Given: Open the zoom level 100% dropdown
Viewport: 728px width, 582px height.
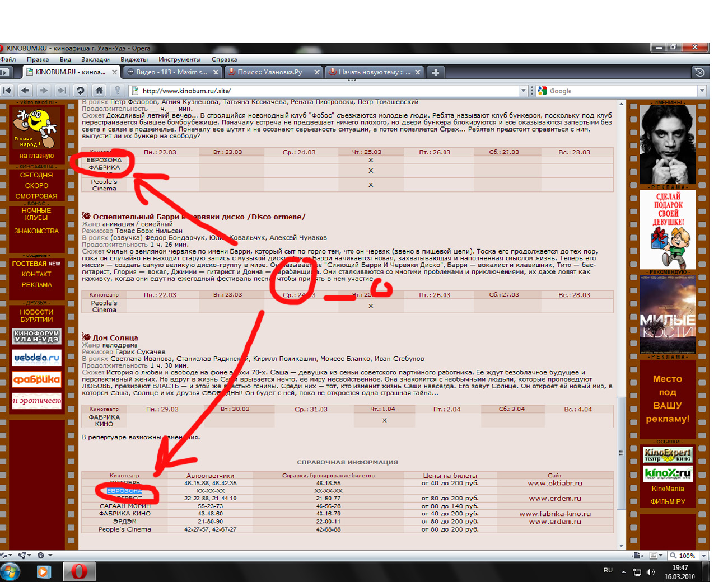Looking at the screenshot, I should click(704, 556).
